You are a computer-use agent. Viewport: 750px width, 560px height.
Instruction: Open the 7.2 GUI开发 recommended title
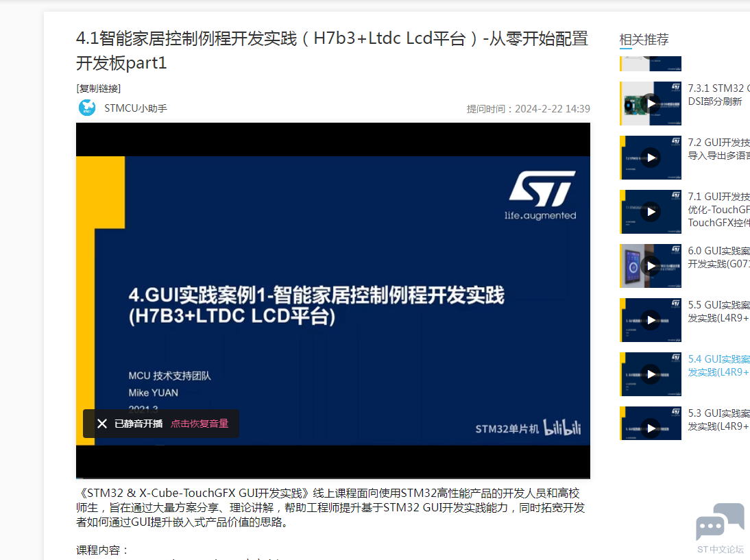pos(719,149)
